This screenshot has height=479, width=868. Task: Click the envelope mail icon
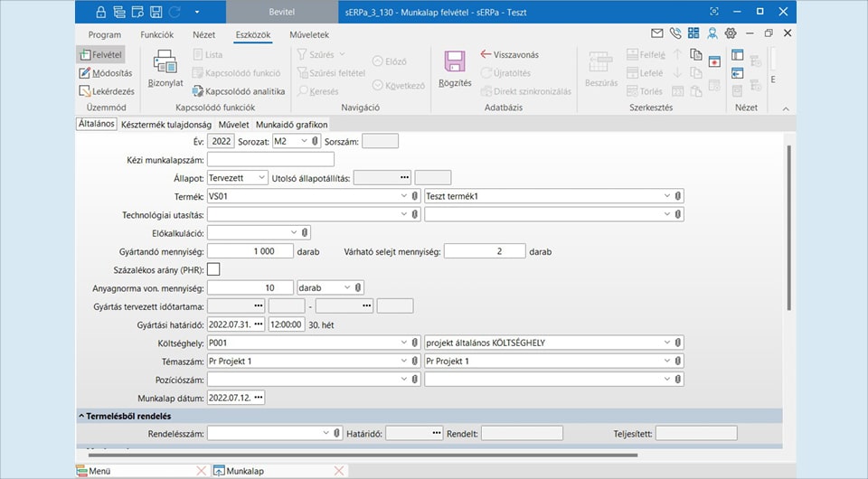point(657,33)
